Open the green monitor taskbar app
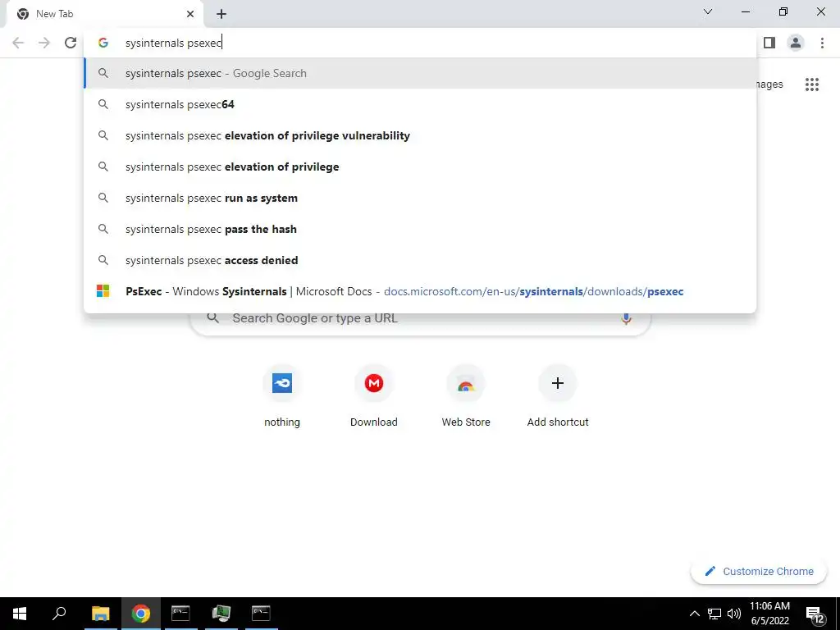 pyautogui.click(x=221, y=614)
